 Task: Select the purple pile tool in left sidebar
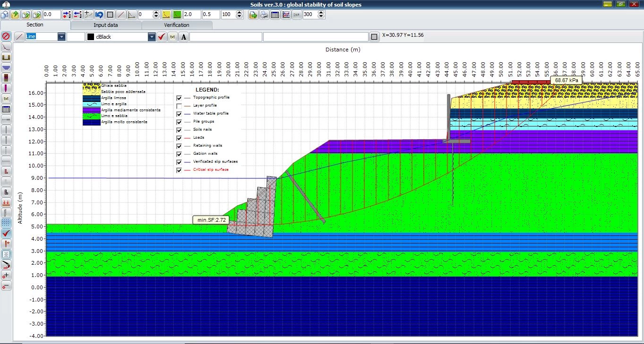tap(6, 88)
